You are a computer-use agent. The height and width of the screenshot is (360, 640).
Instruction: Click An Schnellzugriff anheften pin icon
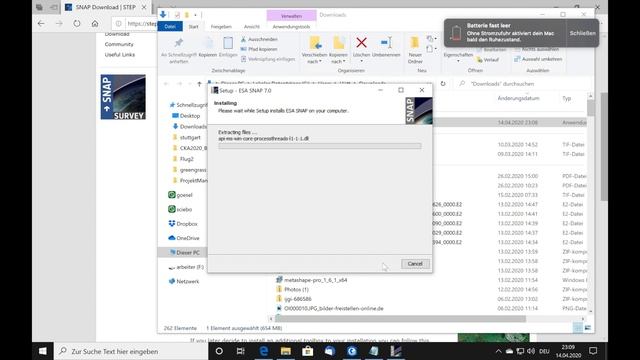tap(178, 43)
